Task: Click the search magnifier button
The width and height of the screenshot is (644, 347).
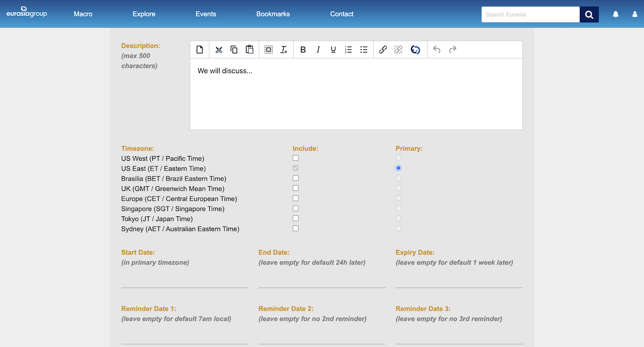Action: point(589,15)
